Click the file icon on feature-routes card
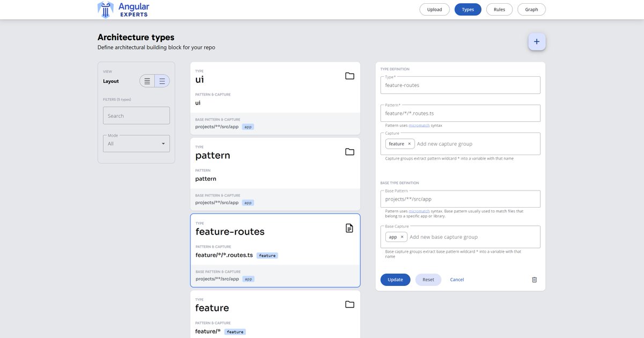644x338 pixels. 349,229
